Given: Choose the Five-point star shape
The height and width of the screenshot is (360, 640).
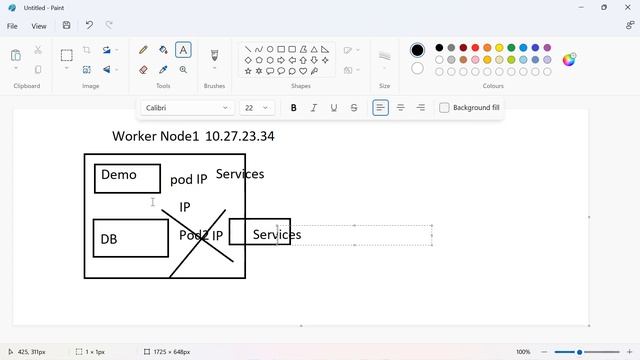Looking at the screenshot, I should pos(248,71).
